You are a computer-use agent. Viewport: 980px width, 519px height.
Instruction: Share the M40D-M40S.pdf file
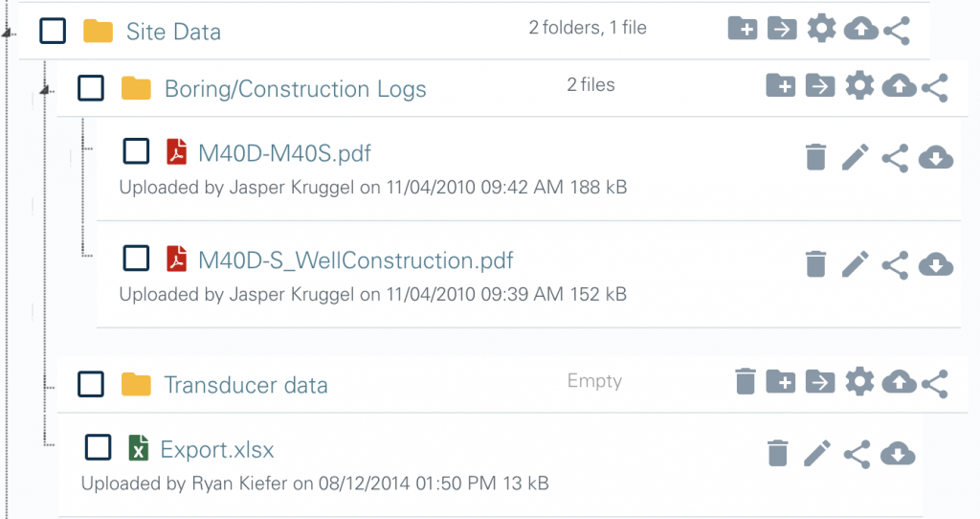tap(895, 158)
